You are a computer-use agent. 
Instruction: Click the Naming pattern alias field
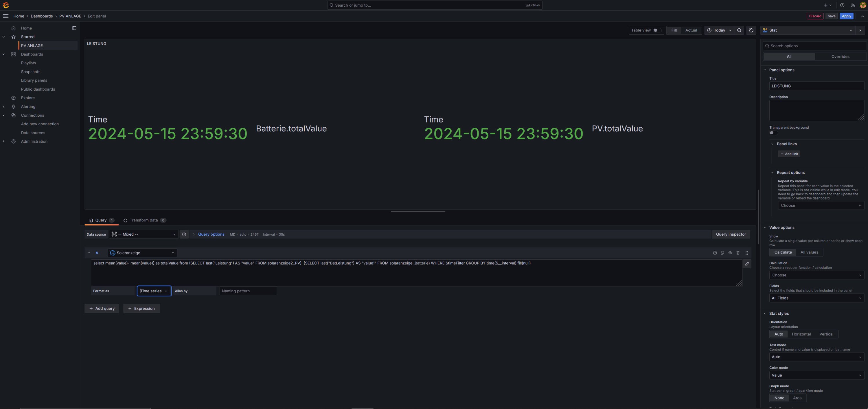pos(248,291)
